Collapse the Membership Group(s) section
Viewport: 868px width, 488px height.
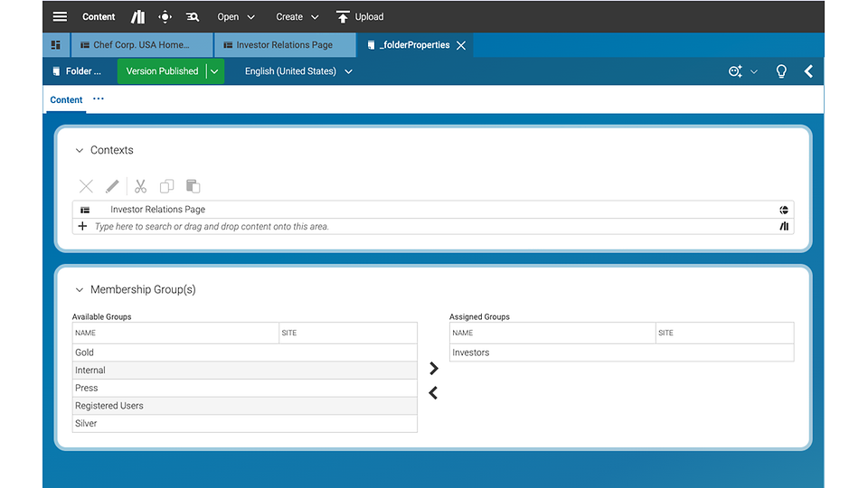pos(80,290)
